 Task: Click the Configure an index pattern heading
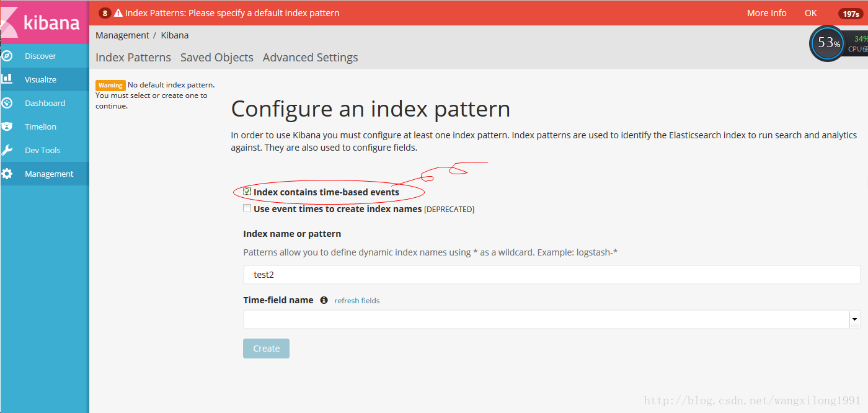tap(371, 109)
